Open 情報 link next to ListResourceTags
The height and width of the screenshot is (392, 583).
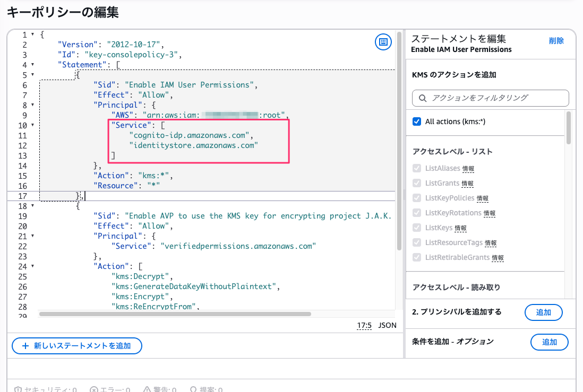[491, 243]
